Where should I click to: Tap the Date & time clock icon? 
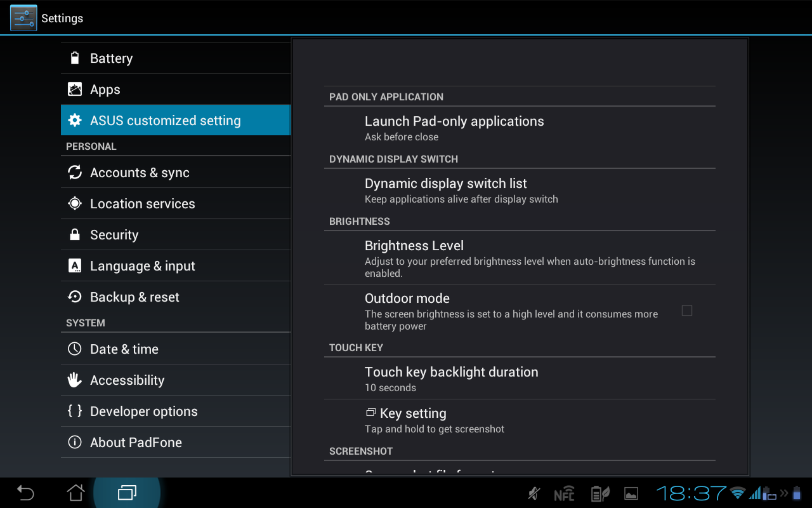(75, 349)
